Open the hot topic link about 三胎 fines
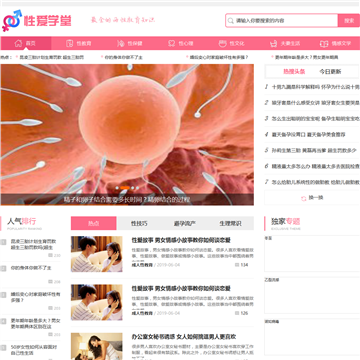360x360 pixels. (x=52, y=57)
